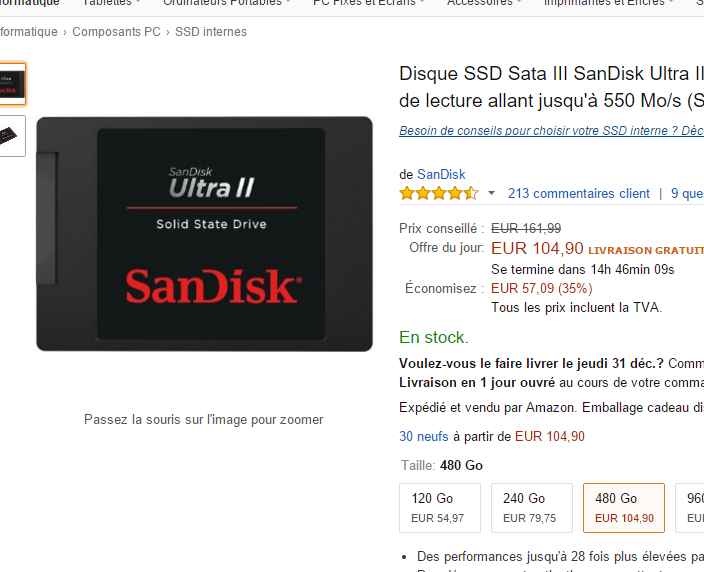Choose the 240 Go size option
Screen dimensions: 704x572
click(x=532, y=508)
